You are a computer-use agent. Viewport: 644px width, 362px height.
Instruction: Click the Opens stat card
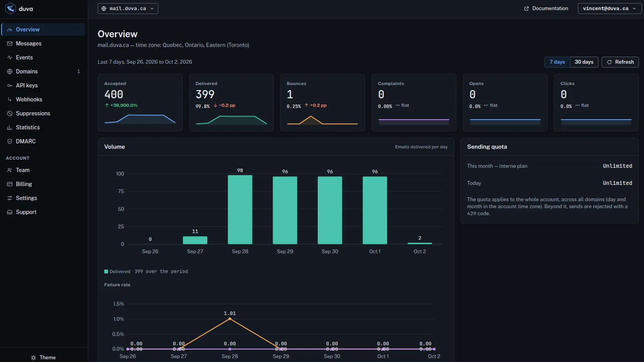(x=505, y=103)
